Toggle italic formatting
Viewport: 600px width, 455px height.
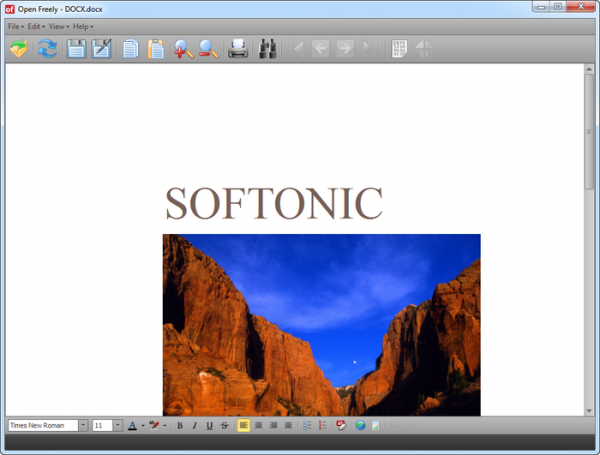click(194, 426)
